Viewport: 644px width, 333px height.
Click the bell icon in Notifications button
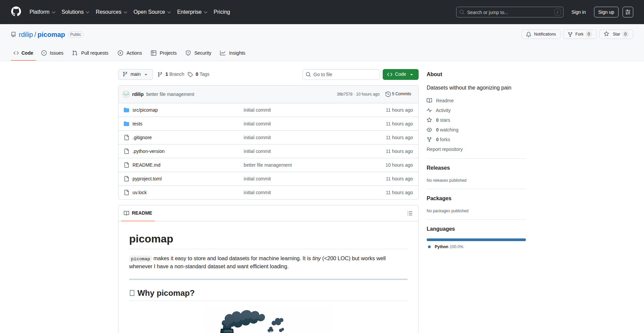[x=529, y=34]
